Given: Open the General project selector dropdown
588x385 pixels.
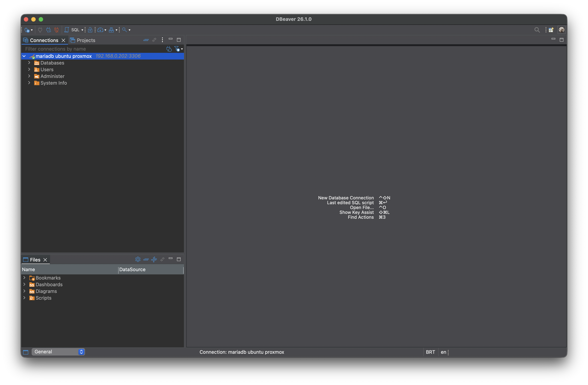Looking at the screenshot, I should tap(58, 352).
